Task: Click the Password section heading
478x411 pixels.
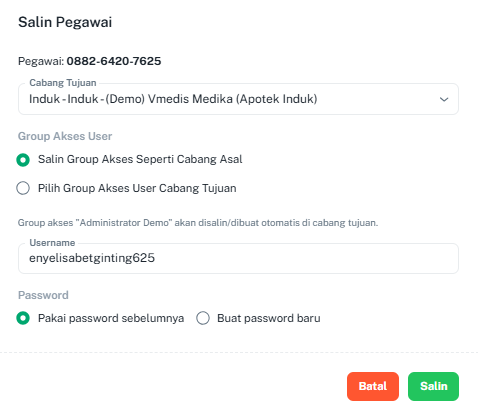Action: (43, 295)
